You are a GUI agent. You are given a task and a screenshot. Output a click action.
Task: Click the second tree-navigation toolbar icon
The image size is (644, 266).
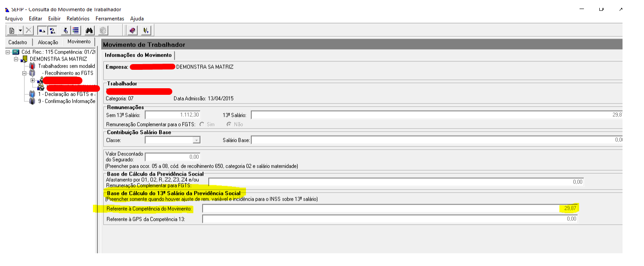pos(52,30)
